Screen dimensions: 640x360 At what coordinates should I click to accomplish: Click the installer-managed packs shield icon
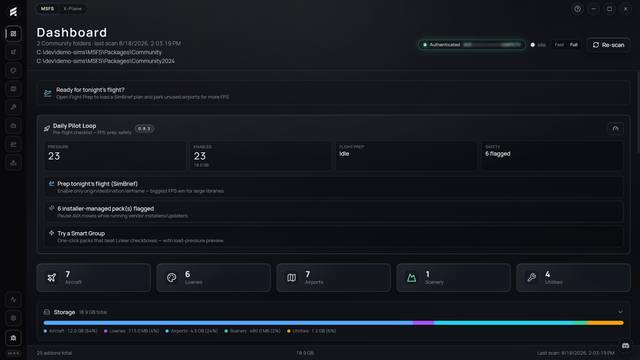tap(51, 208)
